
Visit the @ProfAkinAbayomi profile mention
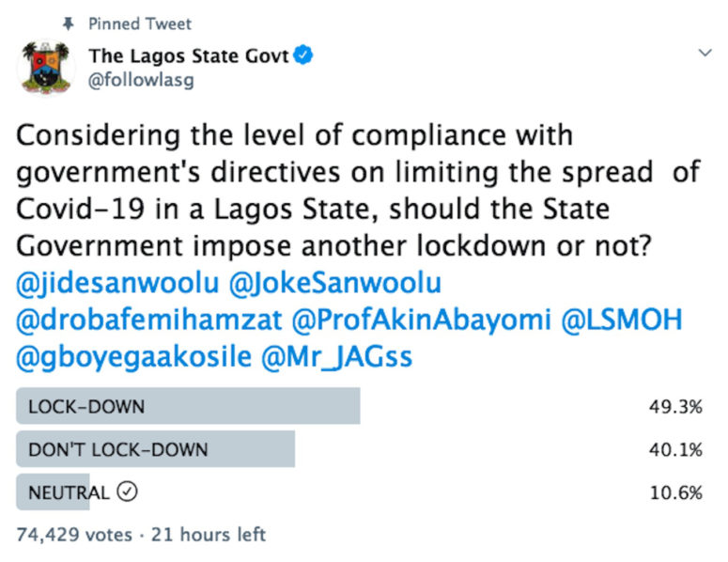pyautogui.click(x=421, y=320)
